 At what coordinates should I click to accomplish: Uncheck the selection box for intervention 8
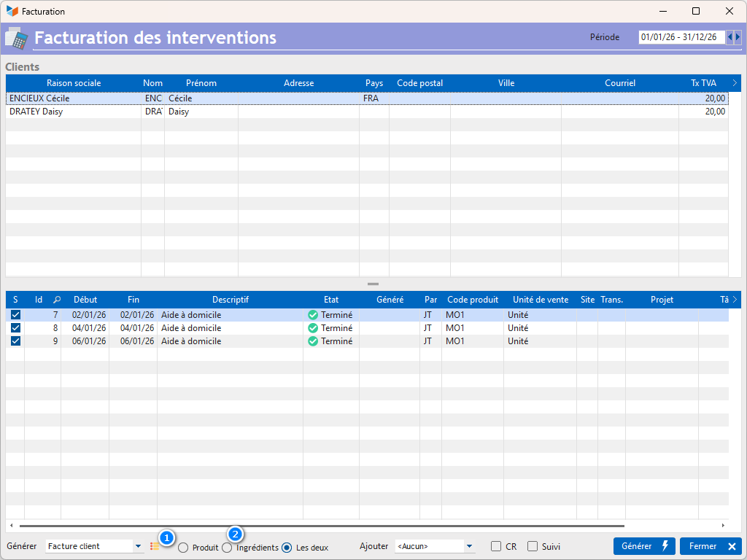pyautogui.click(x=15, y=328)
